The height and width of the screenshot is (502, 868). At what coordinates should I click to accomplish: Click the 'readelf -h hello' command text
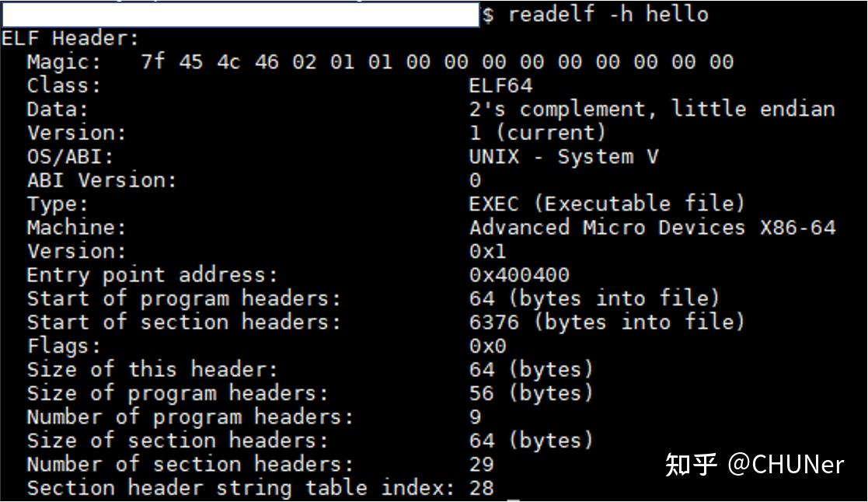pos(608,14)
